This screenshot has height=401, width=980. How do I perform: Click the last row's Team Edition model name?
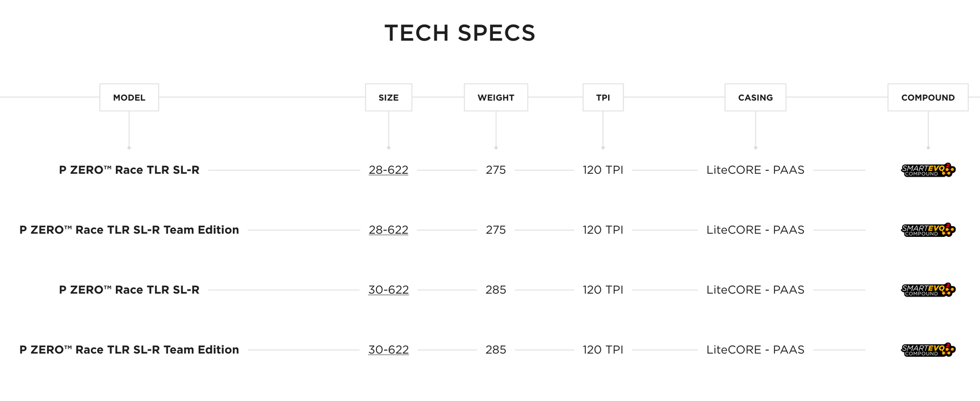pyautogui.click(x=129, y=350)
